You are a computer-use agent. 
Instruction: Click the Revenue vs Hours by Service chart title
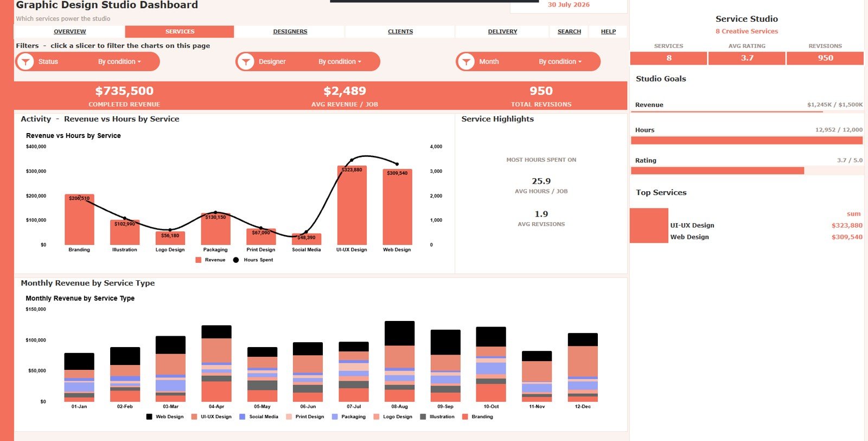tap(73, 136)
